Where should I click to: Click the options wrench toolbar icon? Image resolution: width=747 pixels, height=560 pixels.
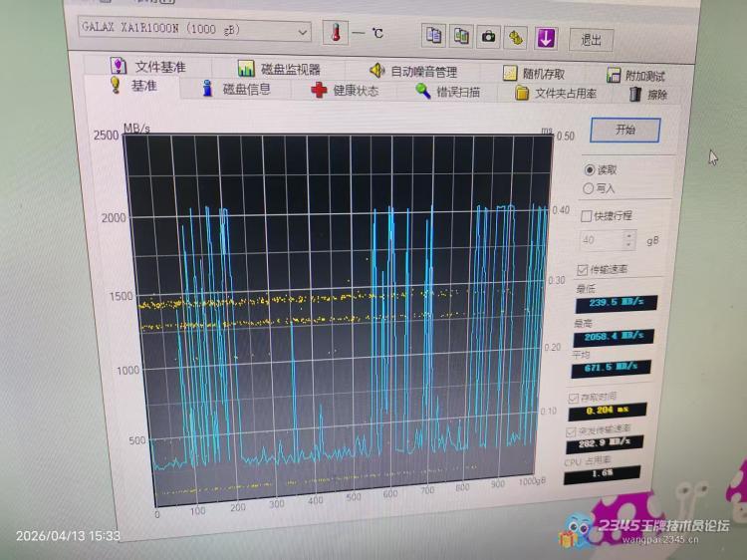click(x=516, y=38)
